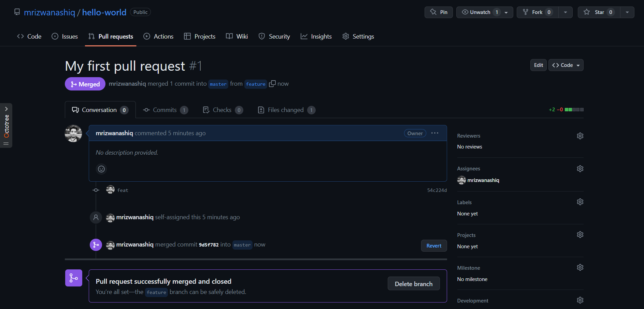Screen dimensions: 644x309
Task: Click the comment author name mrizwanashiq
Action: coord(114,133)
